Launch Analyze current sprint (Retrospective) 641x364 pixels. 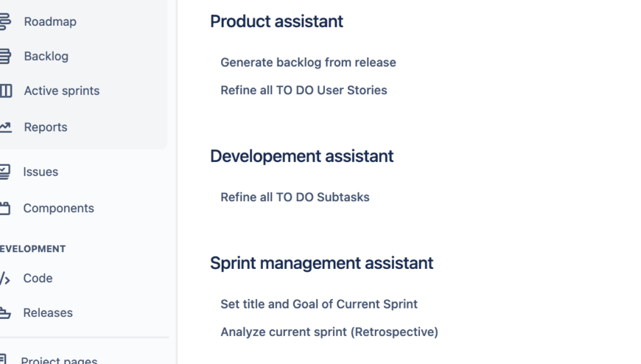329,332
